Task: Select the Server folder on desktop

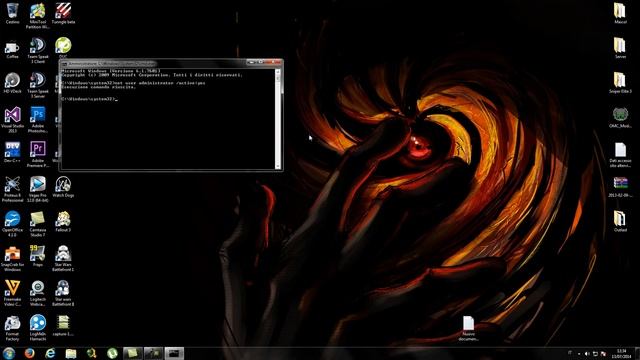Action: pyautogui.click(x=620, y=48)
